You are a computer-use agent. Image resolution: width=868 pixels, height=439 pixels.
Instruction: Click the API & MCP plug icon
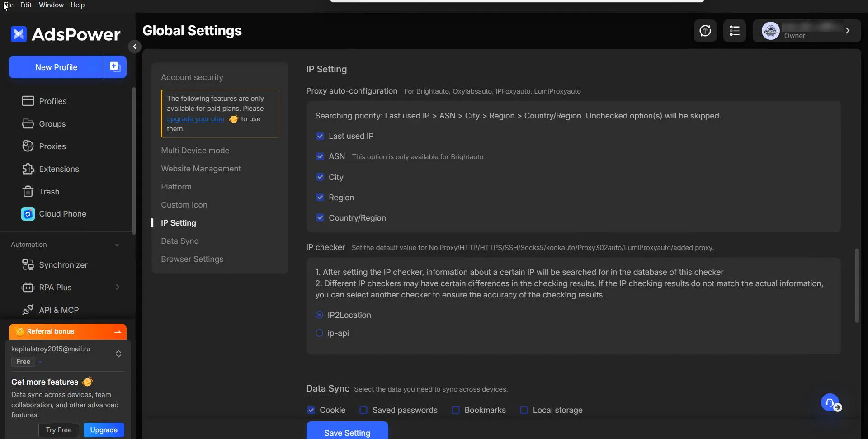[28, 310]
